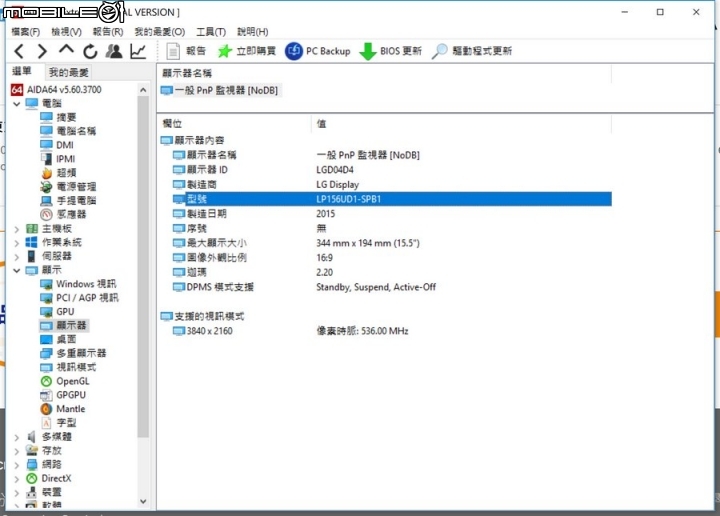Expand the 裝置 tree node
This screenshot has height=516, width=720.
point(17,493)
